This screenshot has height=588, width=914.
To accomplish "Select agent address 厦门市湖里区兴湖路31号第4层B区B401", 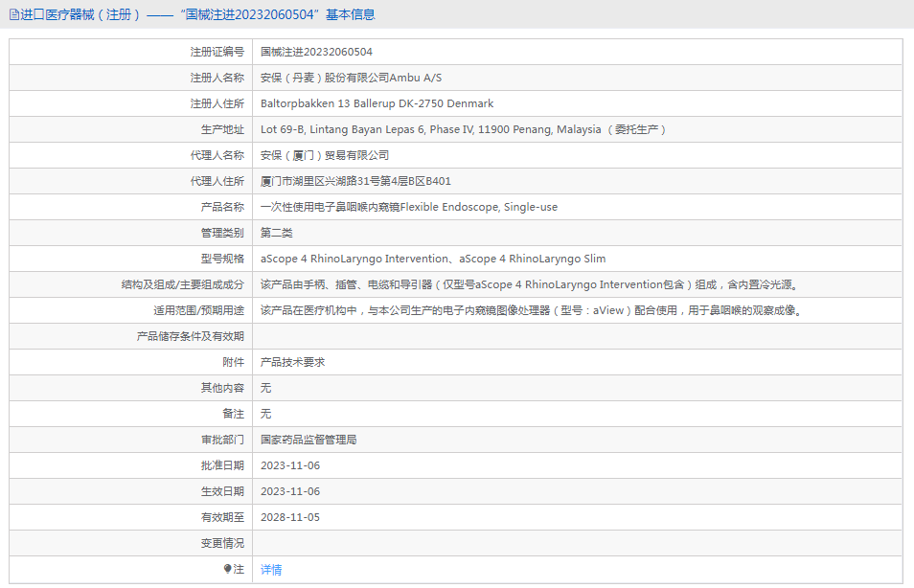I will click(355, 181).
